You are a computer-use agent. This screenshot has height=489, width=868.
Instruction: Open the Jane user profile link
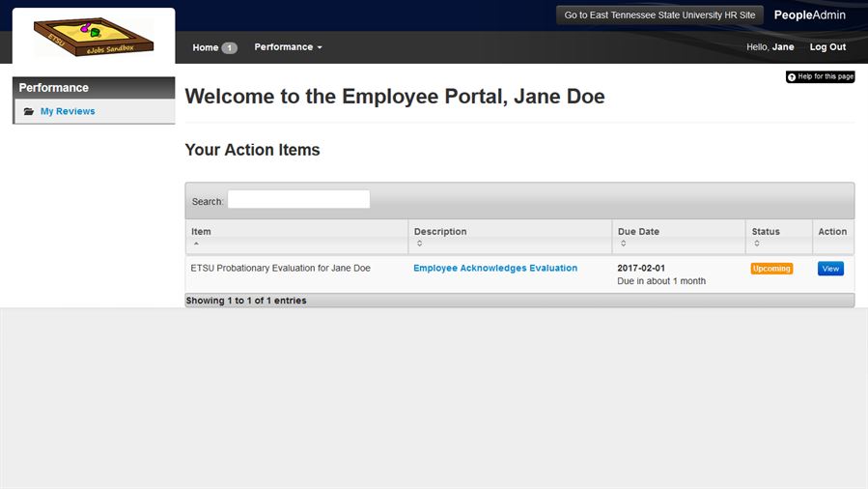pos(783,47)
